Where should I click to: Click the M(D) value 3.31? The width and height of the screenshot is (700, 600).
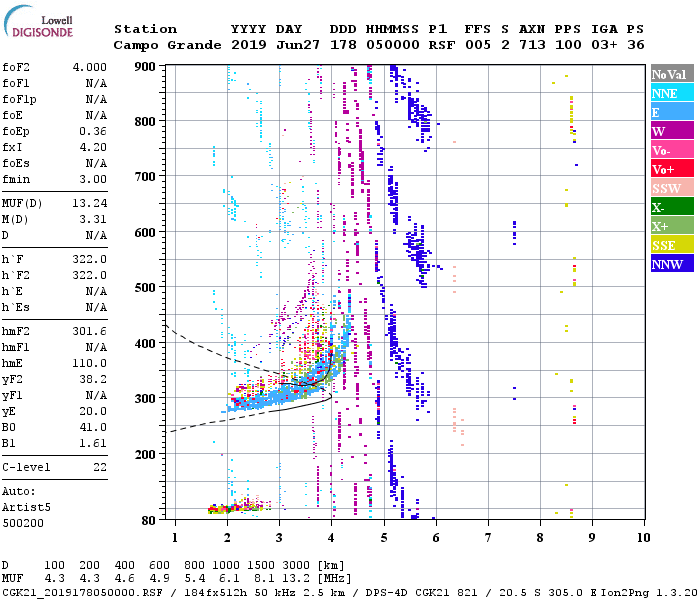click(93, 219)
